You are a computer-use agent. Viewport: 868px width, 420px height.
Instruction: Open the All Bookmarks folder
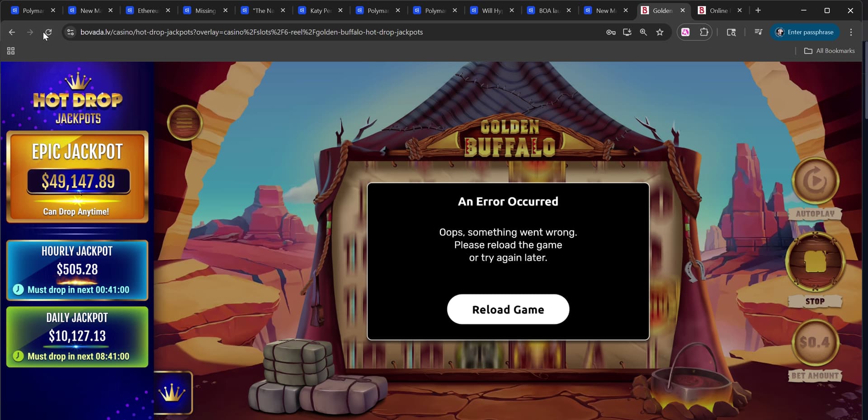[830, 51]
